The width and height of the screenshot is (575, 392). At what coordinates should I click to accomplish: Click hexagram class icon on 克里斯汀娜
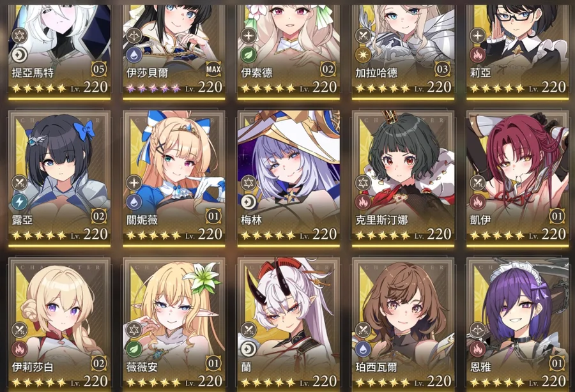363,183
